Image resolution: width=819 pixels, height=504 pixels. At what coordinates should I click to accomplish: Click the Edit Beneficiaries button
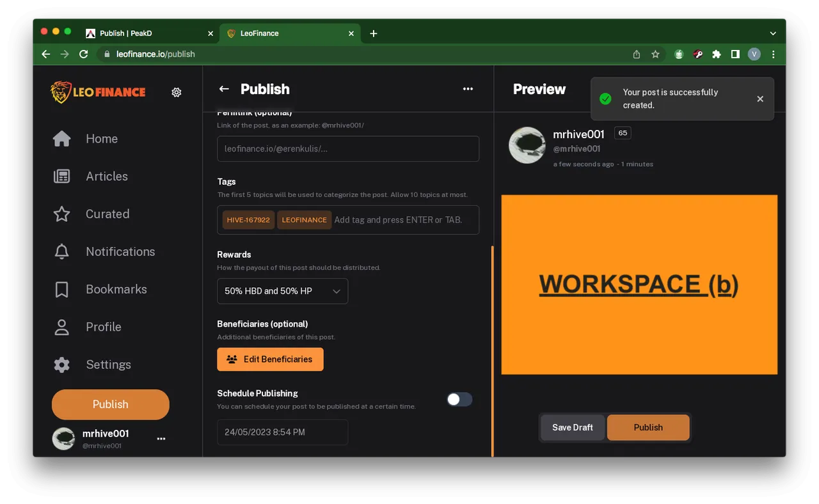pos(270,359)
